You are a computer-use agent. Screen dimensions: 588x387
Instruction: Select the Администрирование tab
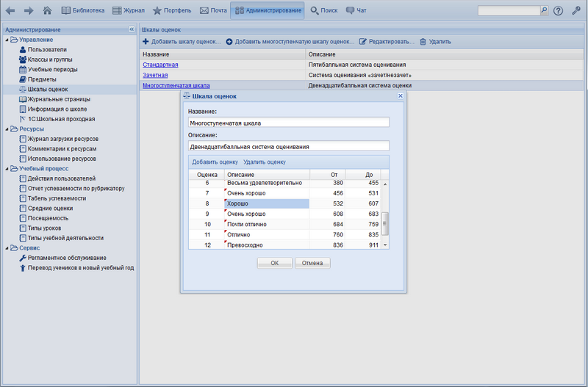[x=268, y=10]
